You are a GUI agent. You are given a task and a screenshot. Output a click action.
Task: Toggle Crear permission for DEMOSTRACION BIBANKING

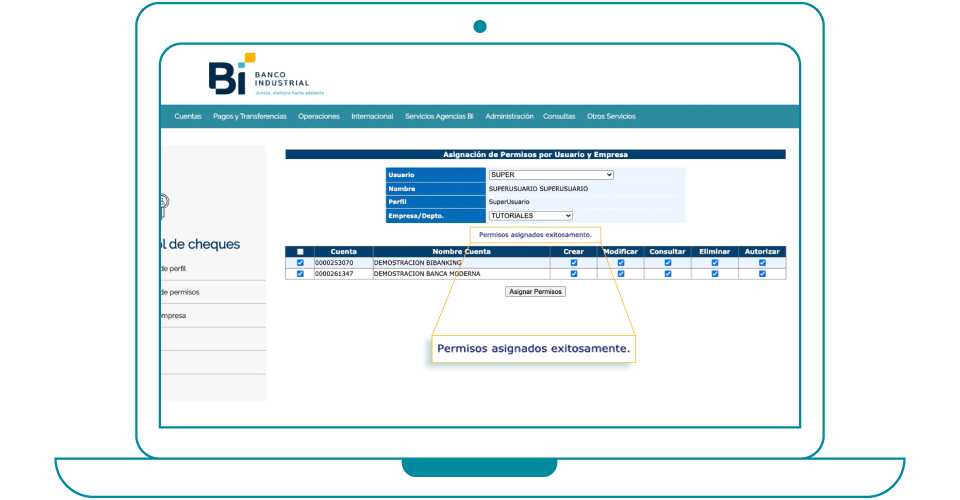pyautogui.click(x=574, y=263)
